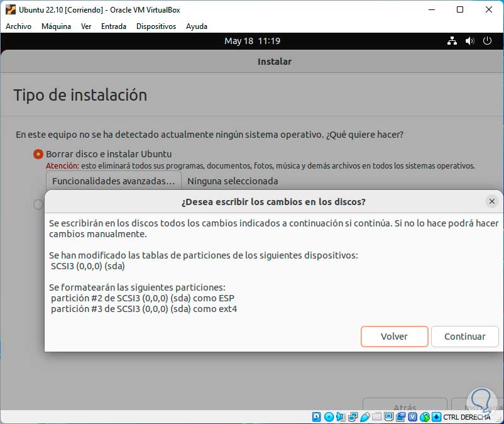Viewport: 504px width, 424px height.
Task: Open the Ubuntu power menu icon
Action: click(487, 41)
